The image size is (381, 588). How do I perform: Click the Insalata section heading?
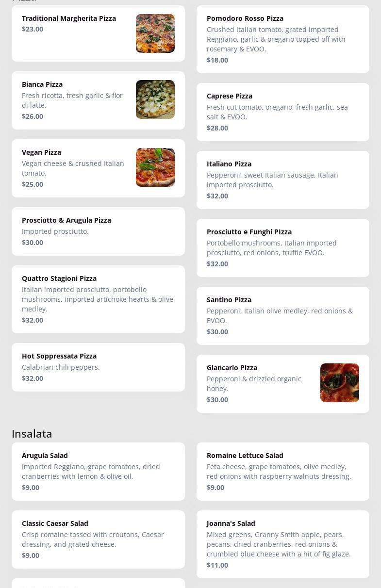[x=32, y=433]
